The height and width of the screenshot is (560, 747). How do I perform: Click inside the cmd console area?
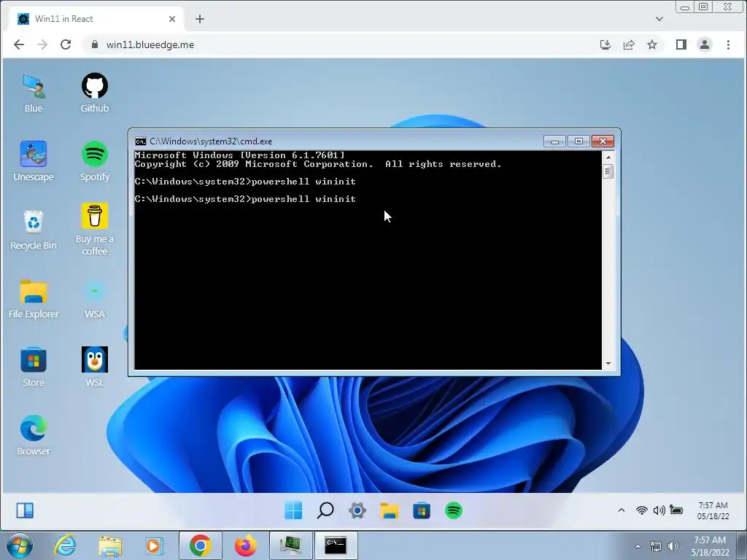click(x=368, y=260)
